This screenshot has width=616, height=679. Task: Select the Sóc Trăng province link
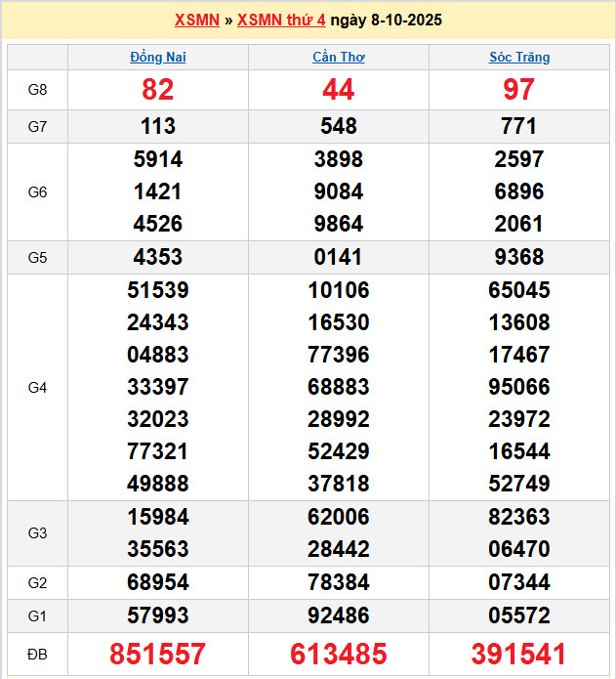(518, 58)
